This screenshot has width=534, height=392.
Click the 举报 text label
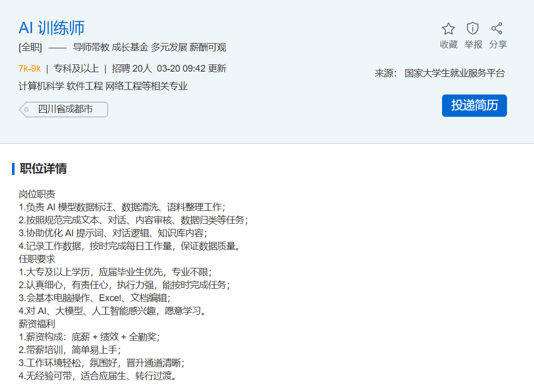pos(473,45)
